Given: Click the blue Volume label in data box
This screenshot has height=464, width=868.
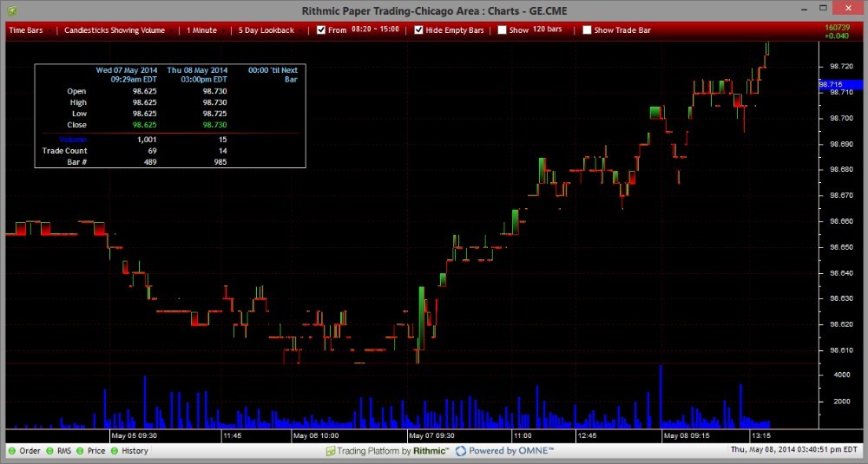Looking at the screenshot, I should [73, 140].
